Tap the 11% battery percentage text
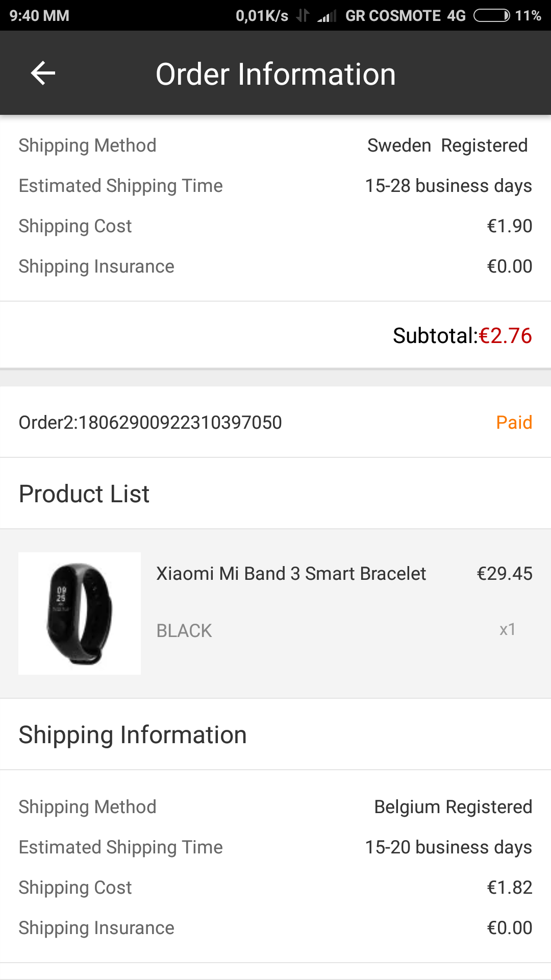 pyautogui.click(x=528, y=16)
